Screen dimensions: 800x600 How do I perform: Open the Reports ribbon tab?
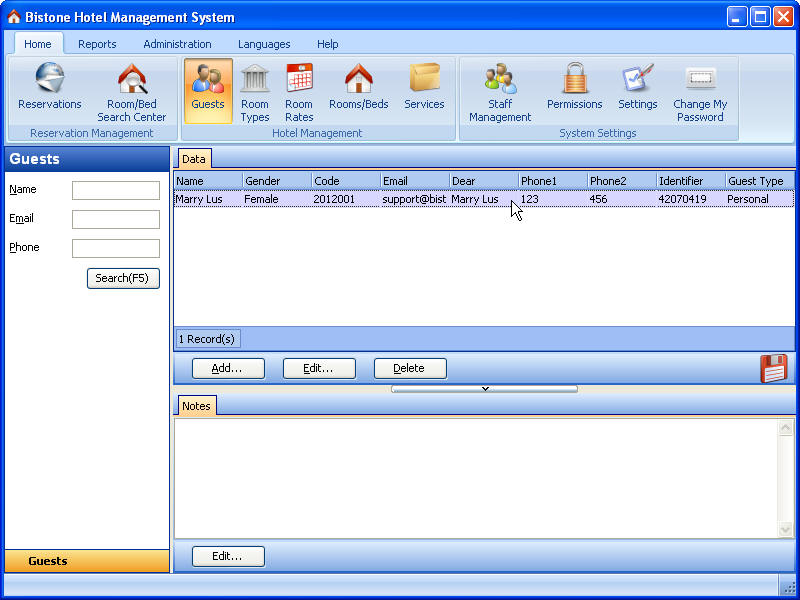97,44
